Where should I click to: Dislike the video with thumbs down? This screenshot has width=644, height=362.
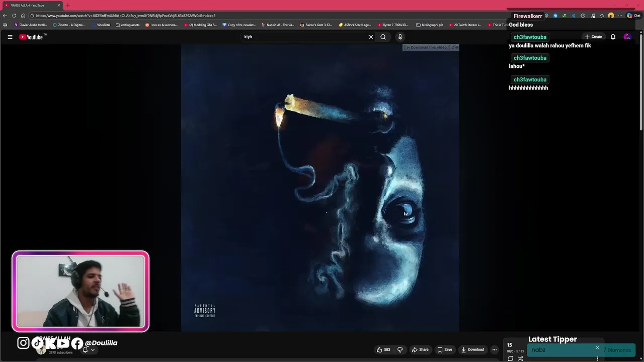pos(400,349)
